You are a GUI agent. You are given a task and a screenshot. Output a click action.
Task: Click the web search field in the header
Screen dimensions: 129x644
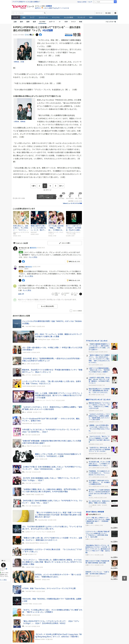point(103,2)
